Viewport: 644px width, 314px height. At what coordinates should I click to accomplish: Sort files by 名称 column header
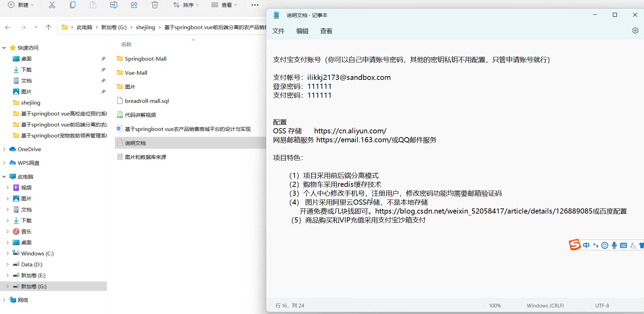126,44
